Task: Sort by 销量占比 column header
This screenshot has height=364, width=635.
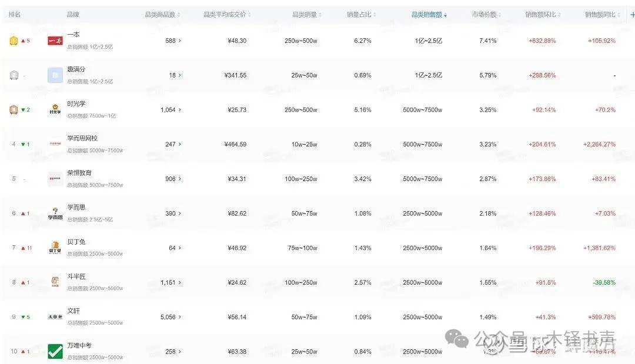Action: pyautogui.click(x=361, y=15)
